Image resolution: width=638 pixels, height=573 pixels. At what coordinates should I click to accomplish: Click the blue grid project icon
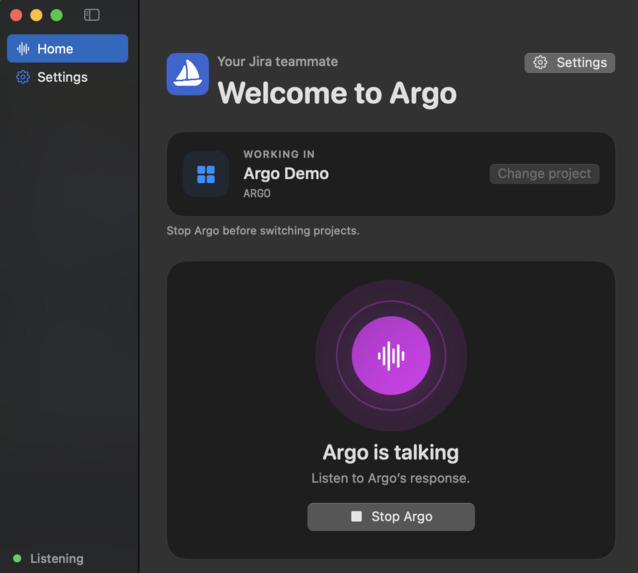coord(206,174)
